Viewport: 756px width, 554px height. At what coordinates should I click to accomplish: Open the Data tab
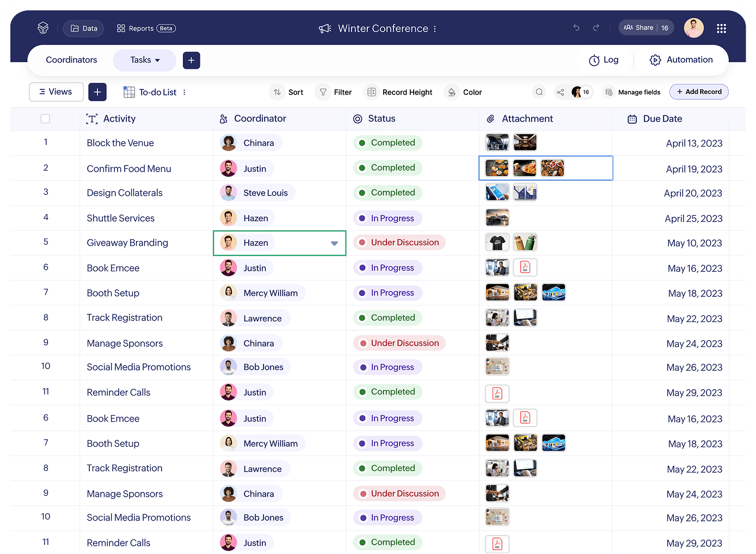click(x=84, y=28)
